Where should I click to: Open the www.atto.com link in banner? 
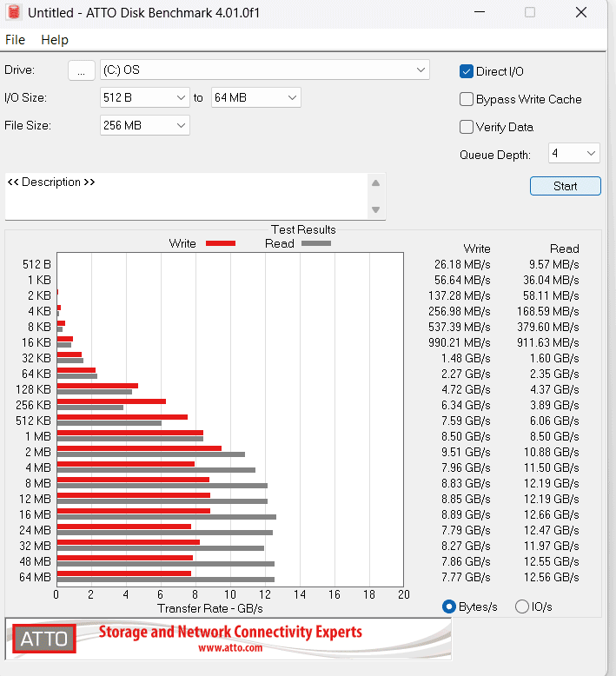point(230,647)
